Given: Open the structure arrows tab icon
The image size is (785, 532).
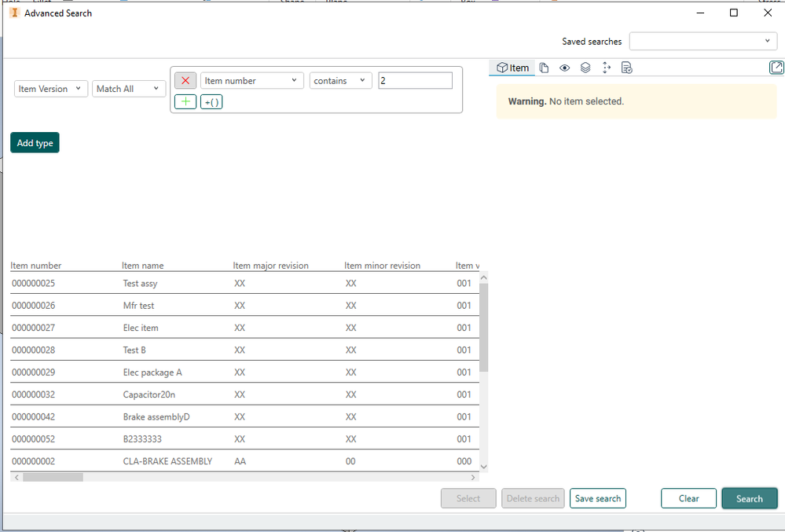Looking at the screenshot, I should 607,68.
